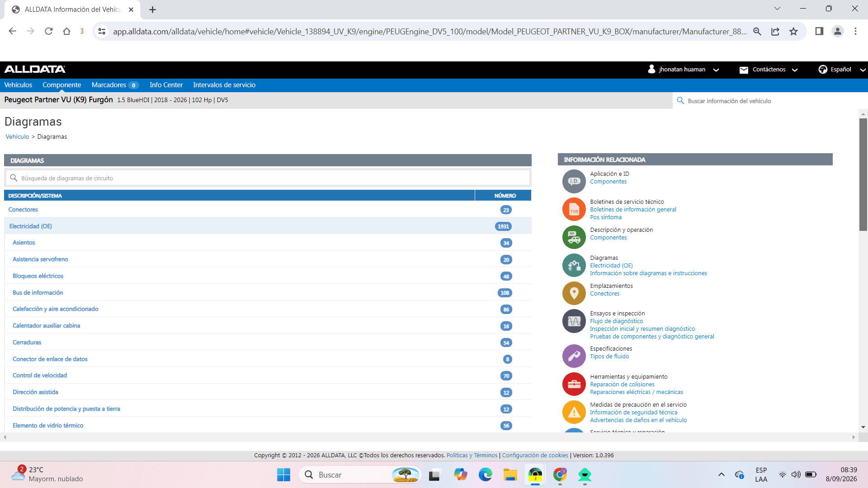Image resolution: width=868 pixels, height=488 pixels.
Task: Click the Vehículo breadcrumb link
Action: click(17, 136)
